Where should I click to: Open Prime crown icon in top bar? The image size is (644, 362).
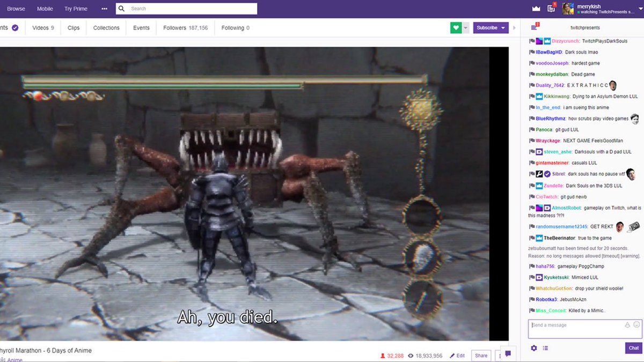point(536,9)
